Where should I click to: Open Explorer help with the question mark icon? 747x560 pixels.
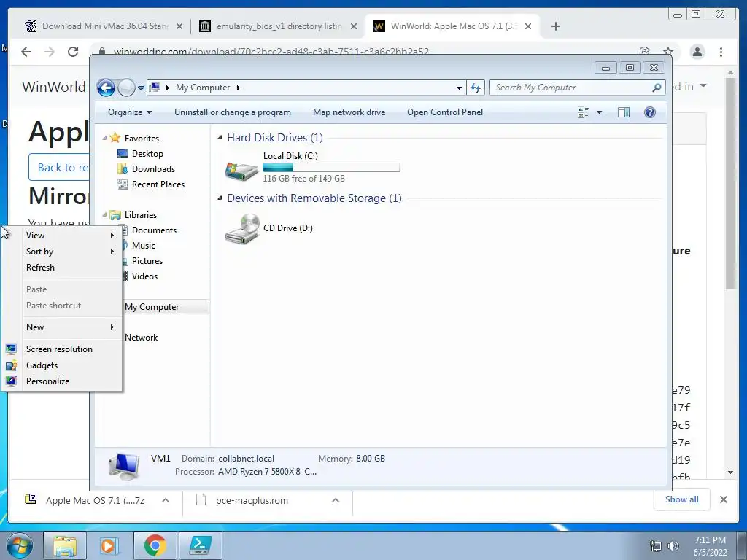(649, 112)
